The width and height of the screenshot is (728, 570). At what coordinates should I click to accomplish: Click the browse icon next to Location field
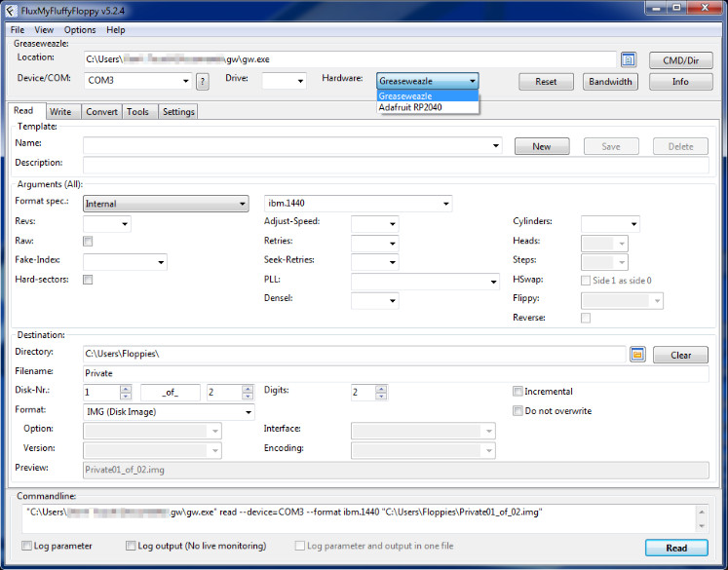tap(629, 59)
